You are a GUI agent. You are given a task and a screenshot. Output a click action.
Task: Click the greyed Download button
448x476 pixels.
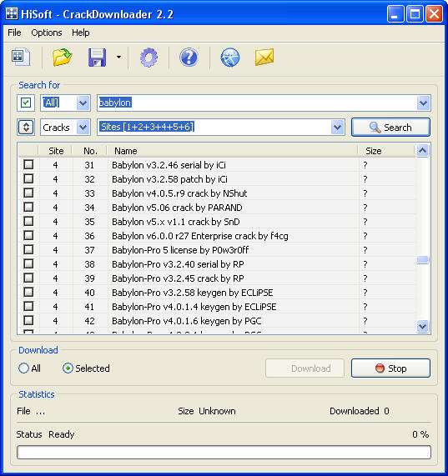tap(305, 368)
